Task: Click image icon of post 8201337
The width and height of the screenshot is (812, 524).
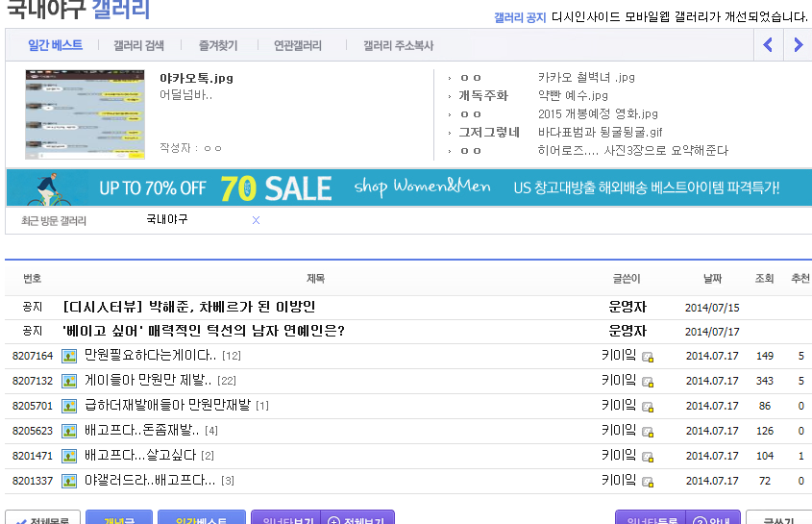Action: tap(69, 481)
